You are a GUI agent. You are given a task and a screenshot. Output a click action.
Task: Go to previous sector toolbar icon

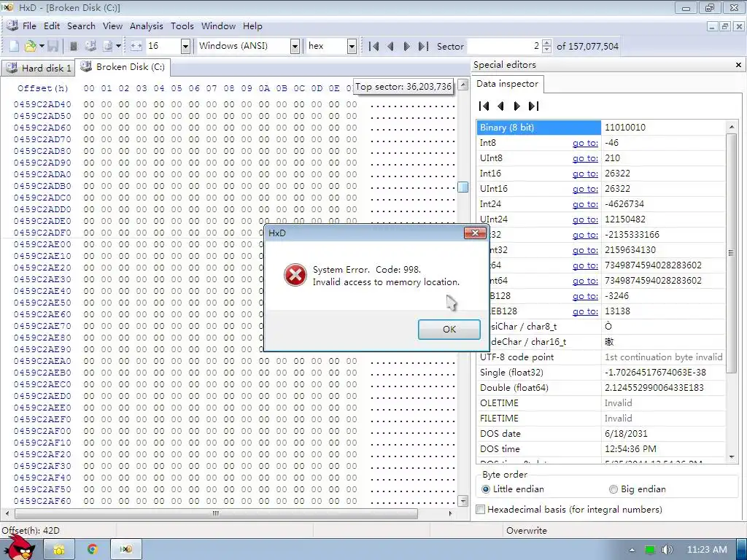pos(391,46)
